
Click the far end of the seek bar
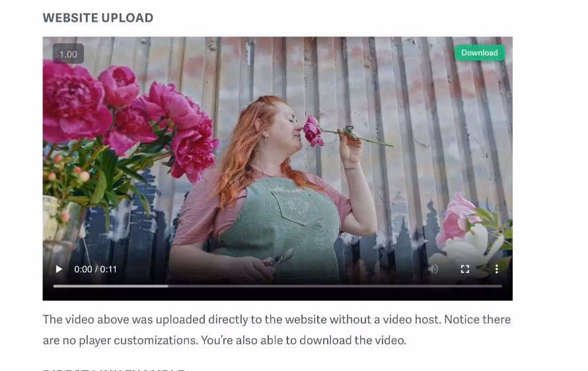tap(501, 286)
